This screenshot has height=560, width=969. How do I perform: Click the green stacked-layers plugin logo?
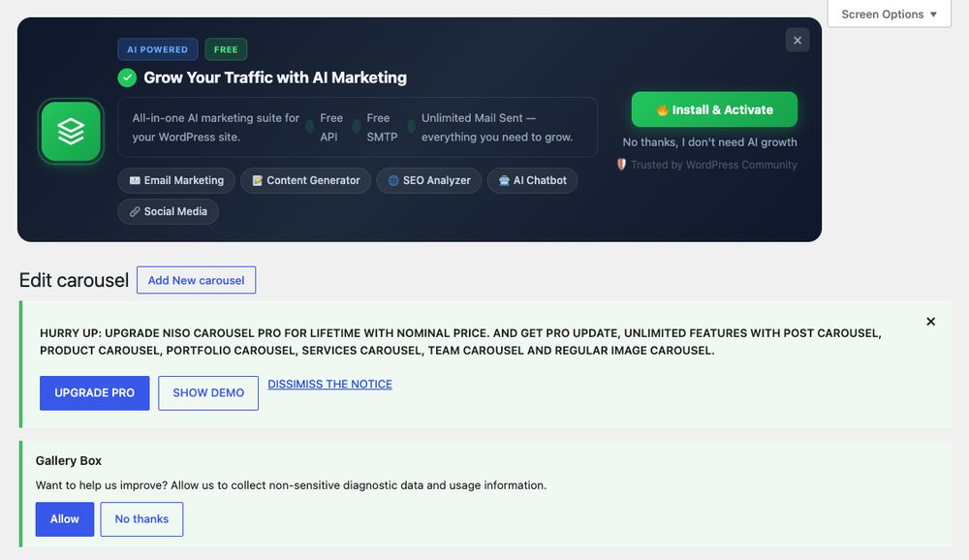[71, 132]
